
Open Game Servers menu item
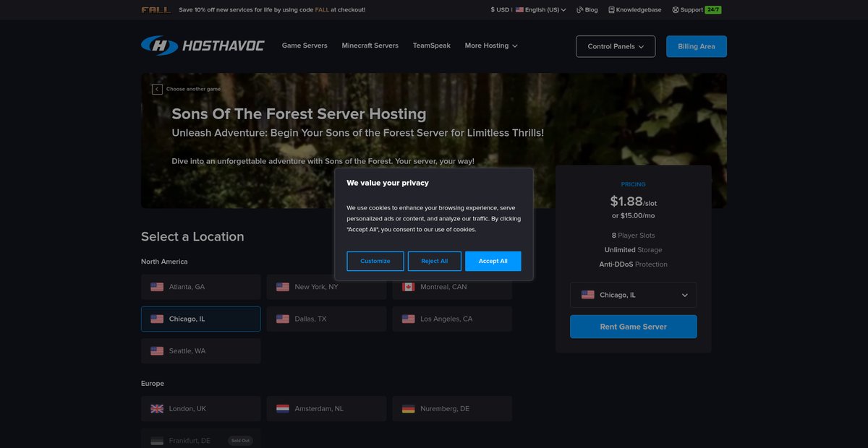click(x=305, y=46)
